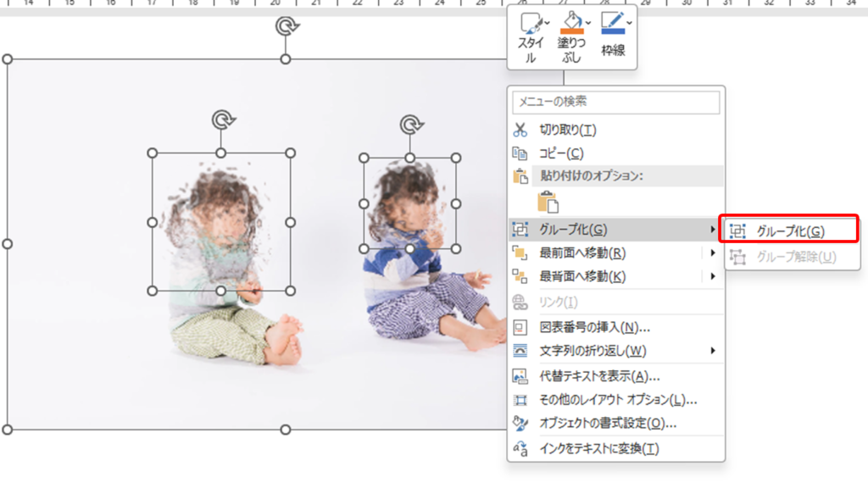The width and height of the screenshot is (868, 483).
Task: Open 最背面へ移動(K) menu item
Action: [616, 276]
